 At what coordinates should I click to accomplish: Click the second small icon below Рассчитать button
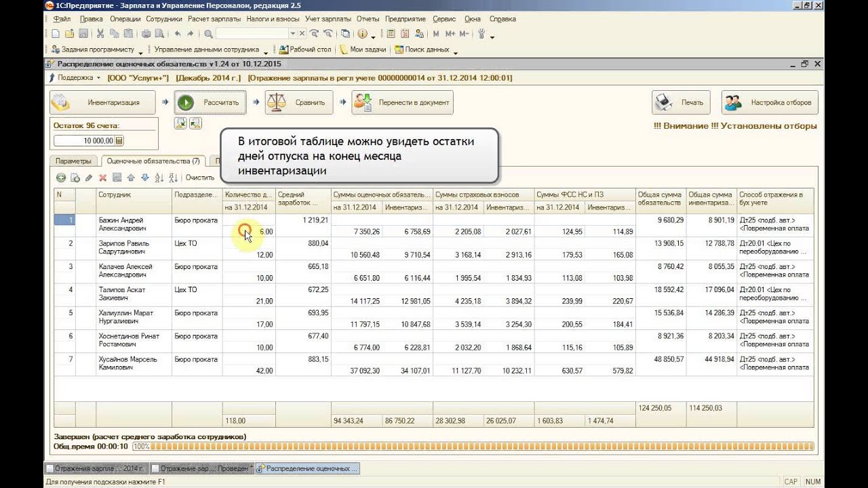point(195,123)
